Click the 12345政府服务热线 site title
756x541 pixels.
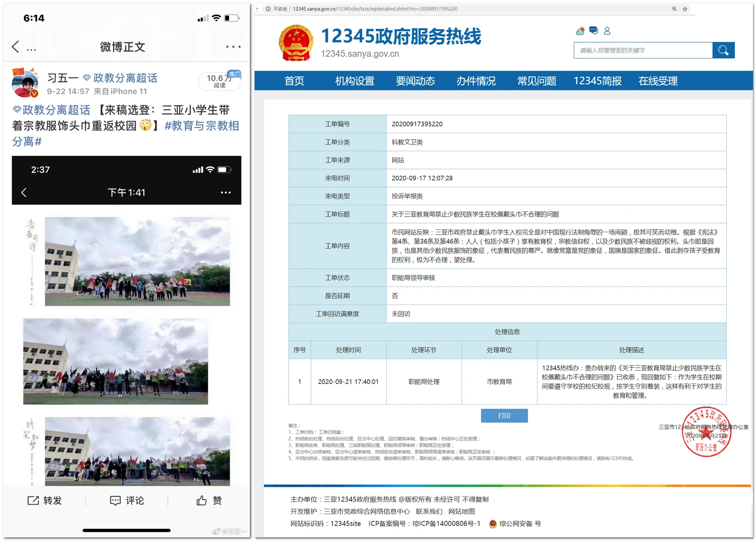point(401,36)
